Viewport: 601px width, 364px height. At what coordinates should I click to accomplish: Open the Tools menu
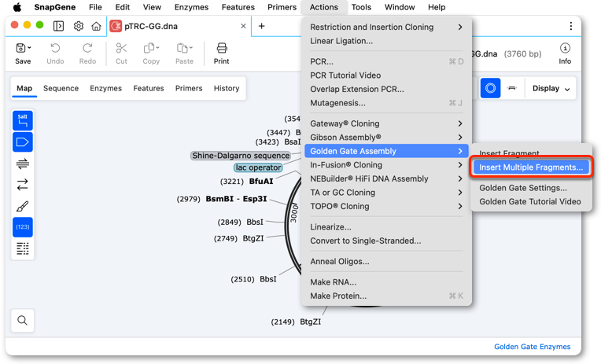361,7
